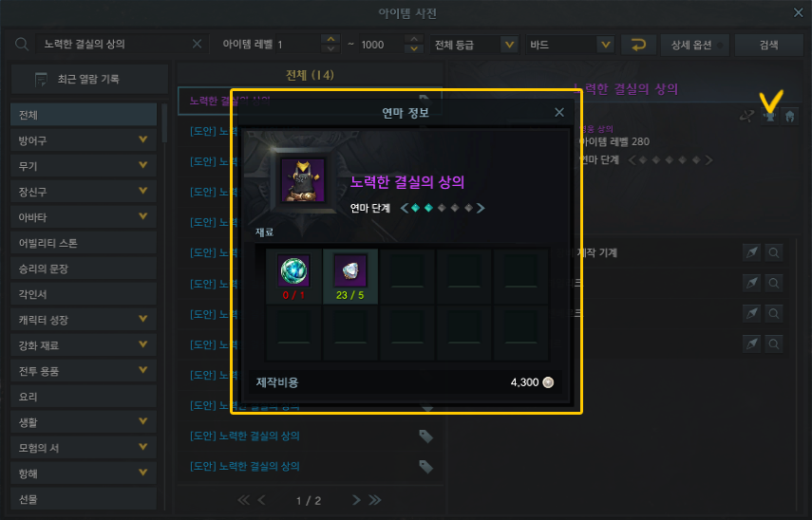Click the search magnifier icon beside item name
This screenshot has height=520, width=812.
click(x=21, y=44)
